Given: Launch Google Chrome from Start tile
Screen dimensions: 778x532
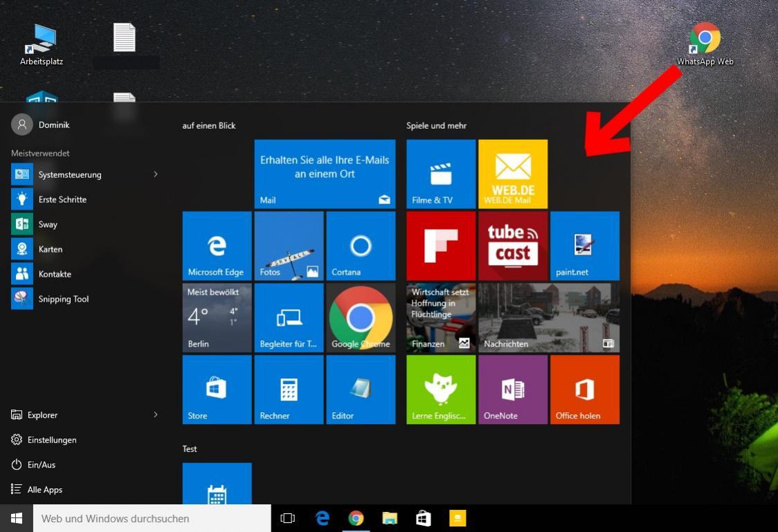Looking at the screenshot, I should coord(361,318).
